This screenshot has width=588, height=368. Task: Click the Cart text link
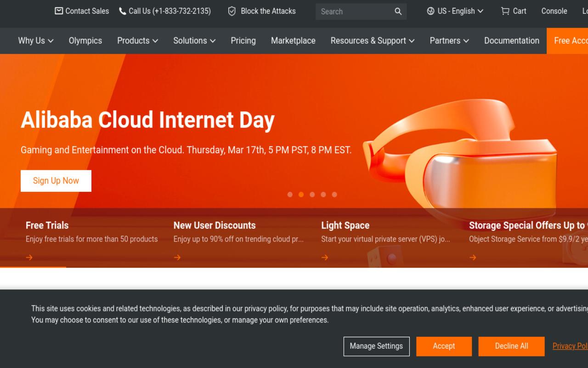point(520,11)
